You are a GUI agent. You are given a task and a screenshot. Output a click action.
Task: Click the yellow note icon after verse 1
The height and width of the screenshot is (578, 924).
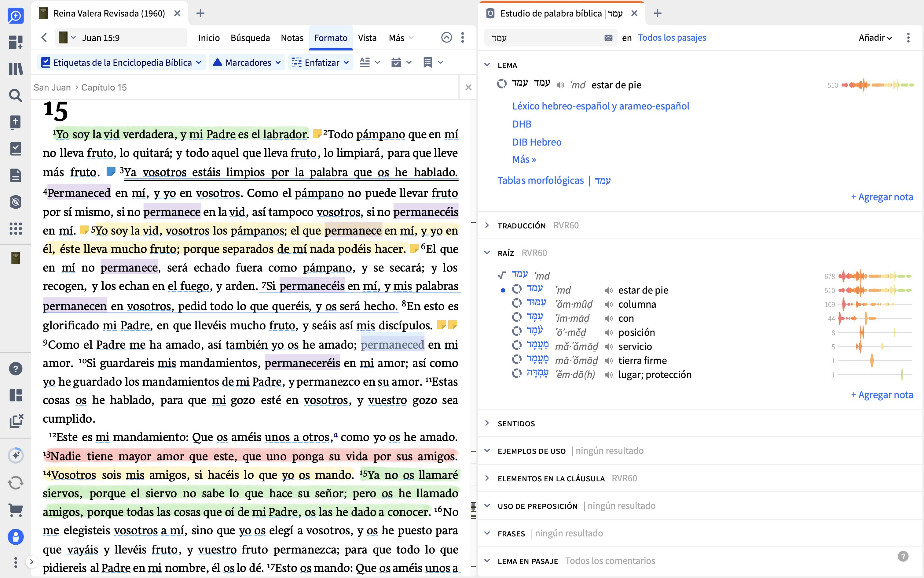(x=317, y=134)
